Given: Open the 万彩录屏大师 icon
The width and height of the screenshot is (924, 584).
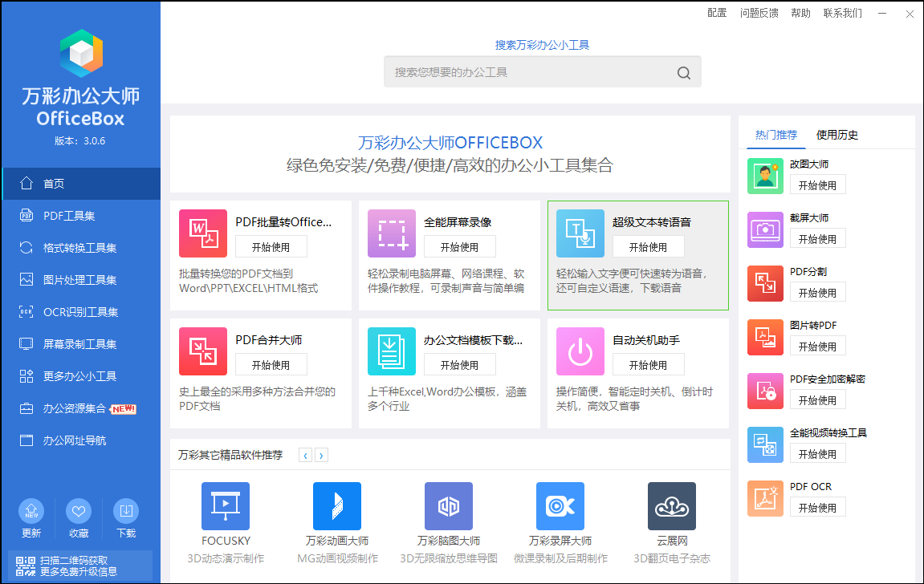Looking at the screenshot, I should pyautogui.click(x=560, y=506).
